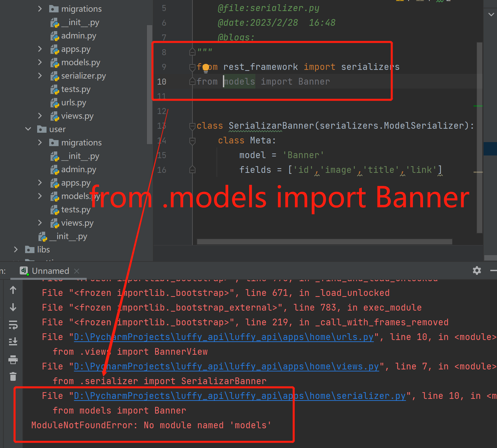Collapse the imports block fold marker at line 9

point(192,67)
